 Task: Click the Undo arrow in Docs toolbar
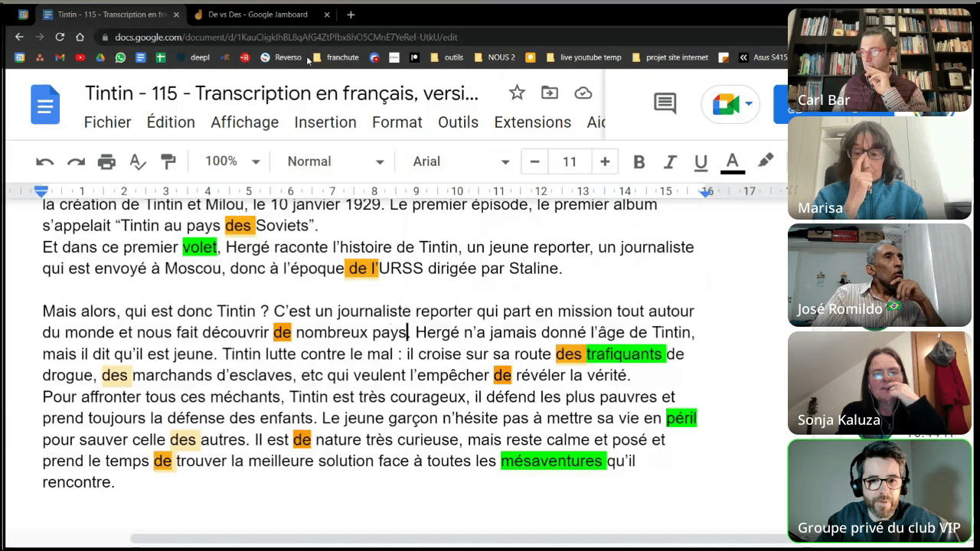point(44,161)
